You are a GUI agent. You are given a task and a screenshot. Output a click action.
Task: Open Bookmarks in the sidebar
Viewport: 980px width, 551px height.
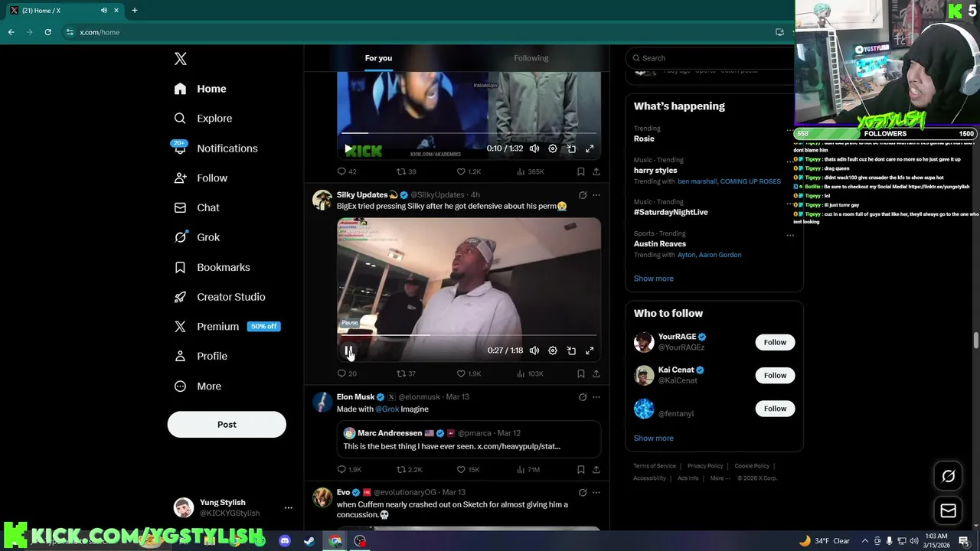point(212,267)
